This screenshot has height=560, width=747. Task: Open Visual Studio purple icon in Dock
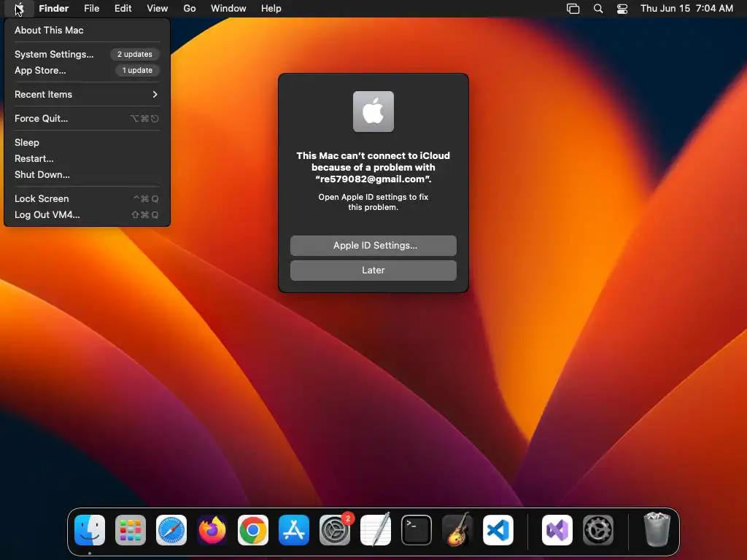(x=557, y=530)
